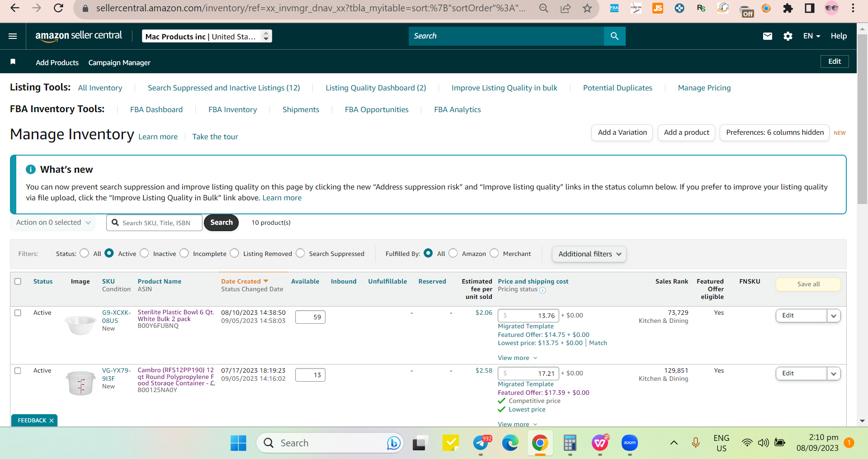Bookmark this page with the star
Image resolution: width=868 pixels, height=459 pixels.
pos(587,8)
